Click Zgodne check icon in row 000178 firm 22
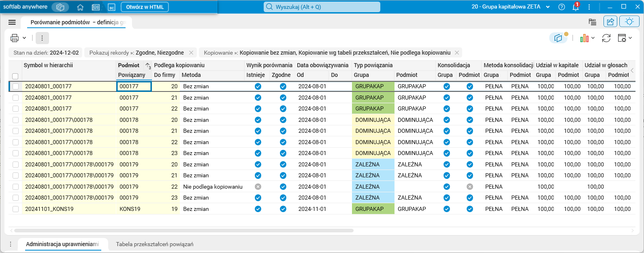 tap(283, 142)
